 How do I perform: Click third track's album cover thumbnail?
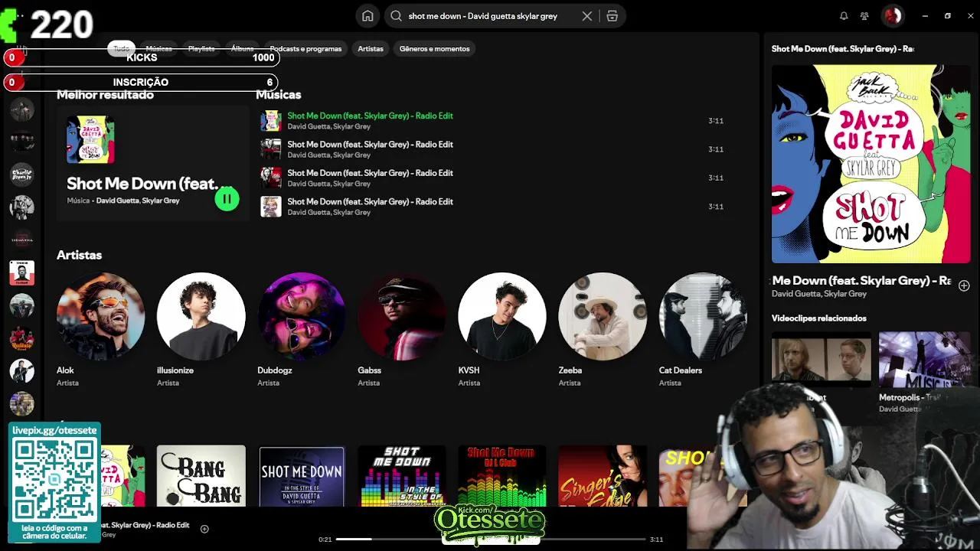coord(271,178)
